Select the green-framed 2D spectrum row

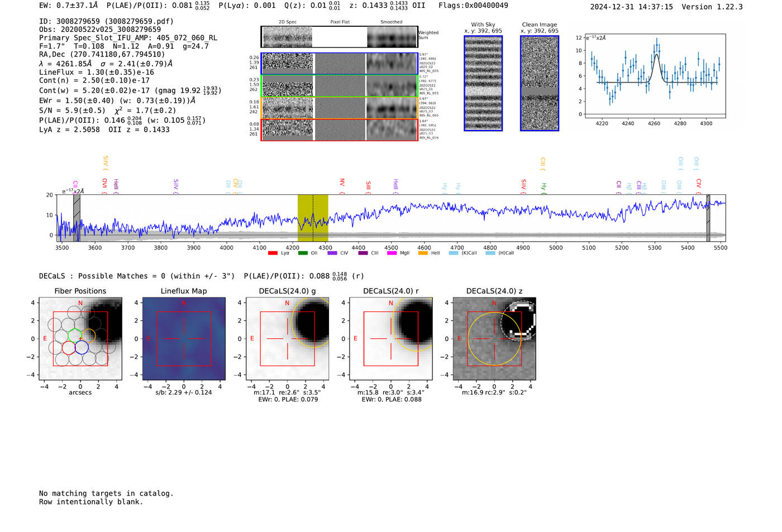340,85
